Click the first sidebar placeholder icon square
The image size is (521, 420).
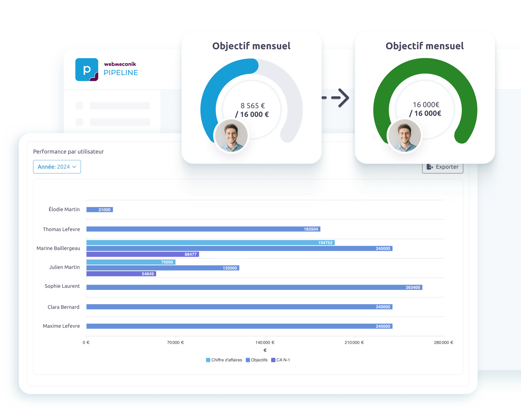(x=79, y=105)
